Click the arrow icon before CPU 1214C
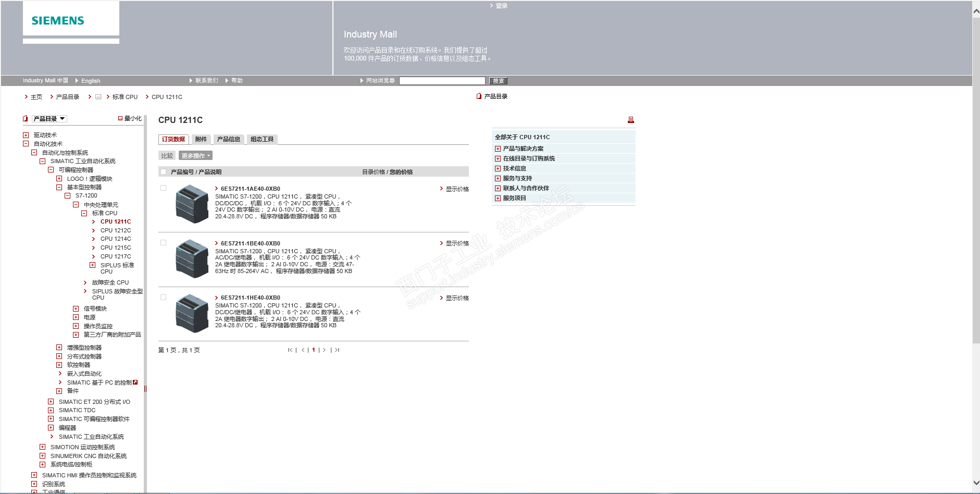 [x=94, y=239]
